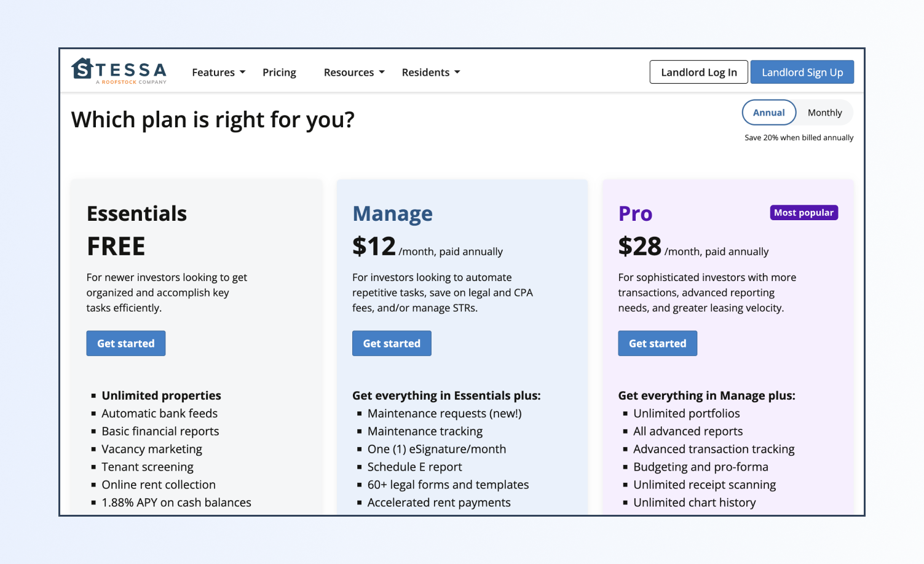Click the Most popular badge

[x=804, y=213]
